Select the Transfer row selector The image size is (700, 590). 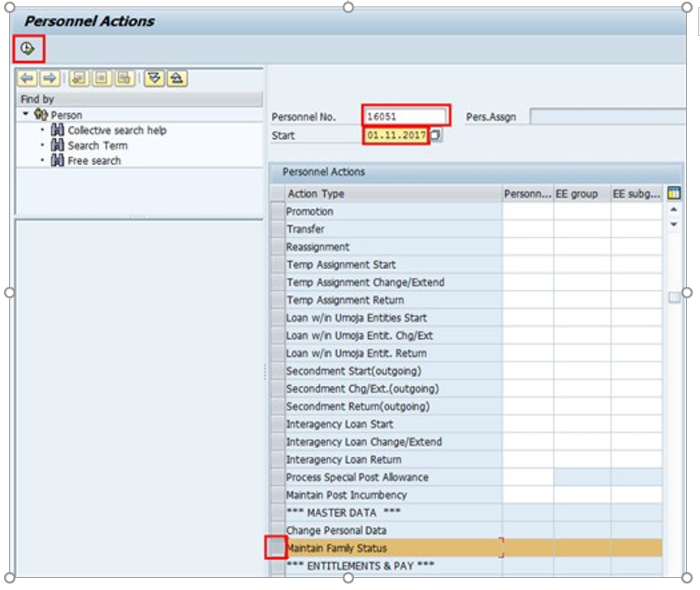click(x=278, y=229)
